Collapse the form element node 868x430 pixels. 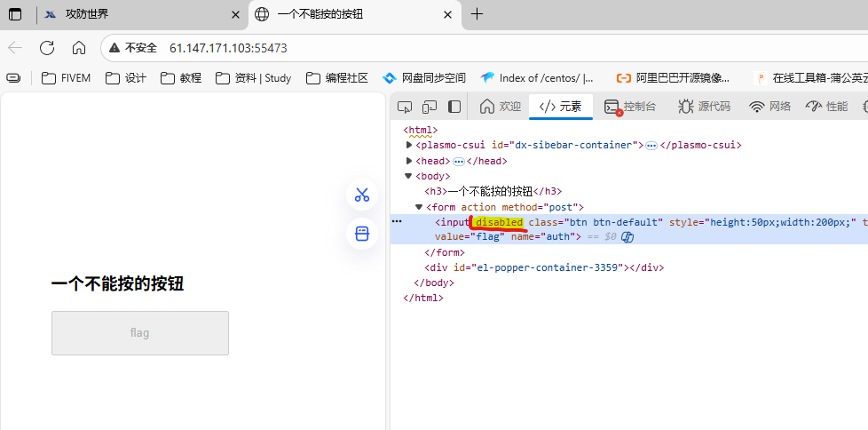click(419, 207)
